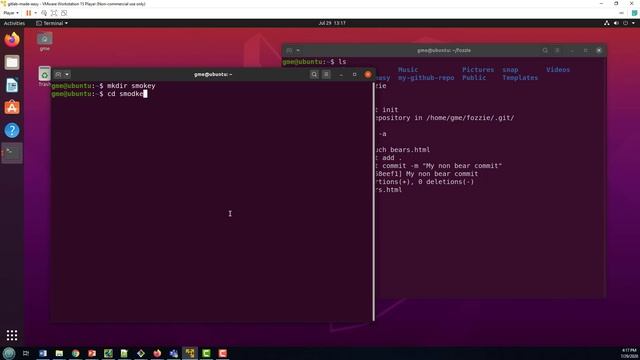This screenshot has width=640, height=360.
Task: Pause the VM with VMware pause button
Action: 28,13
